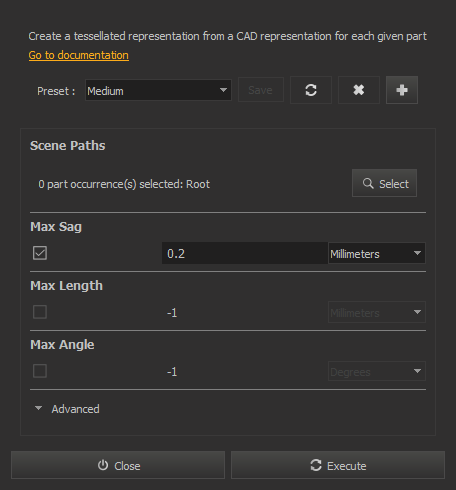Expand the Advanced section
The height and width of the screenshot is (490, 456).
coord(67,409)
